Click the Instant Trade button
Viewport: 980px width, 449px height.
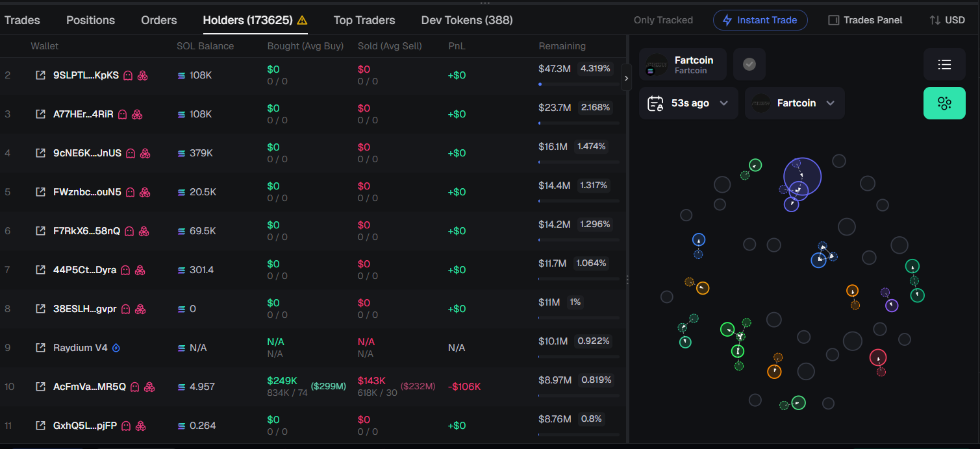(760, 20)
